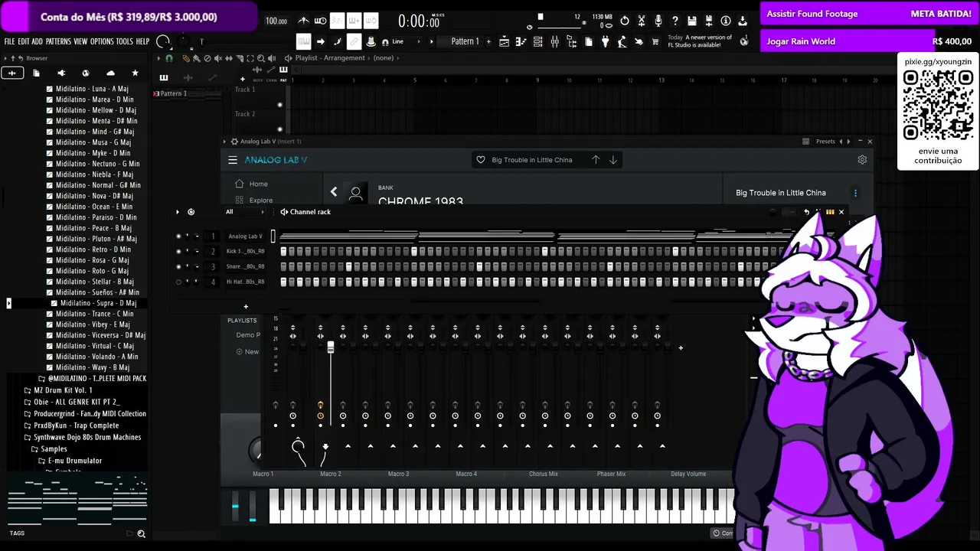Viewport: 980px width, 551px height.
Task: Open the EDIT menu
Action: [24, 41]
